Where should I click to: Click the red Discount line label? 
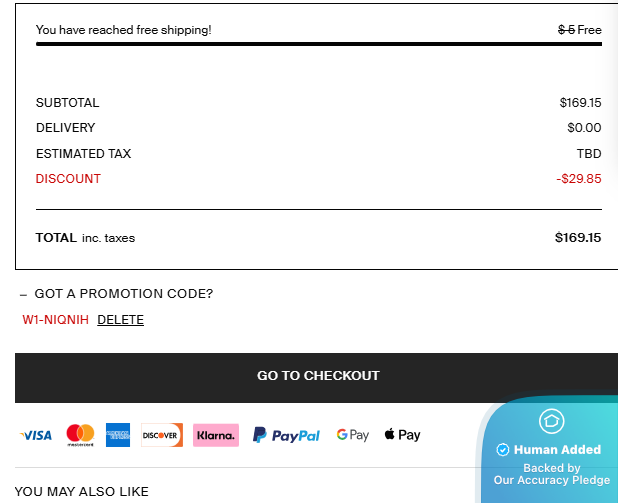coord(68,179)
